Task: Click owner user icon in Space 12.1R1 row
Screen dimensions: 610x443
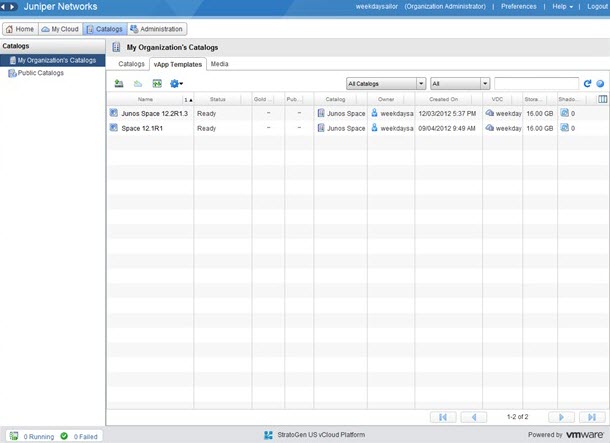Action: click(374, 128)
